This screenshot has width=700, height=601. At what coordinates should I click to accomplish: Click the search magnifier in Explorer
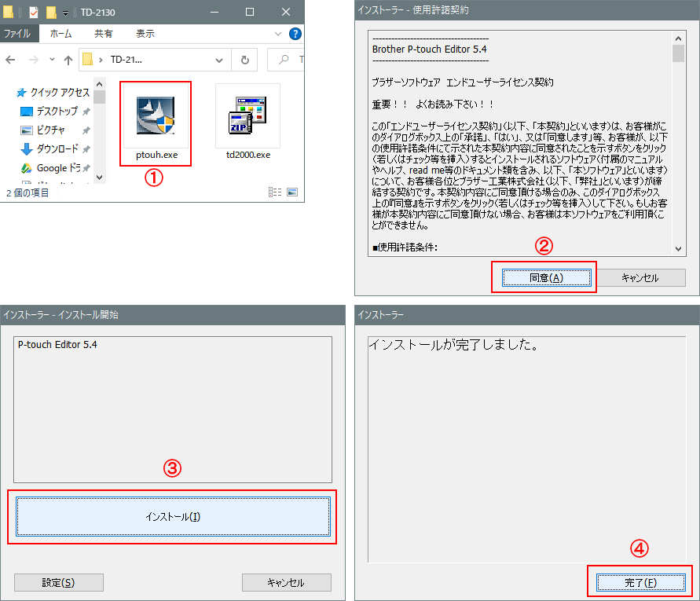(284, 60)
